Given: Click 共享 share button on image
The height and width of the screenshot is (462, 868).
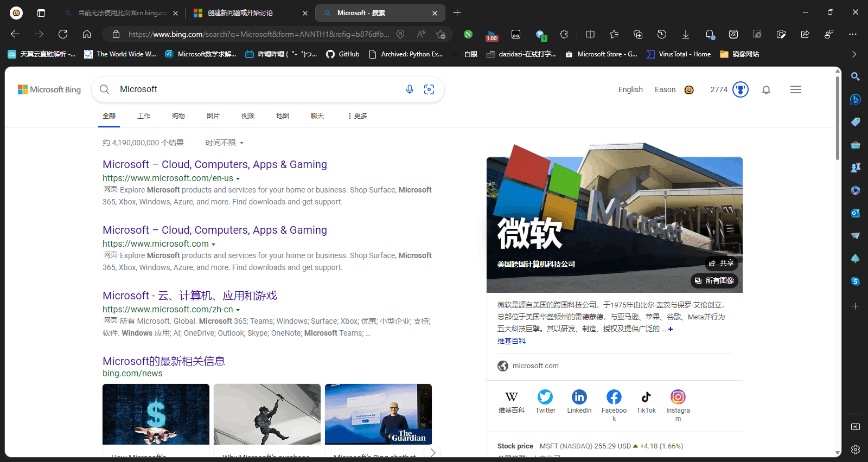Looking at the screenshot, I should pos(721,263).
